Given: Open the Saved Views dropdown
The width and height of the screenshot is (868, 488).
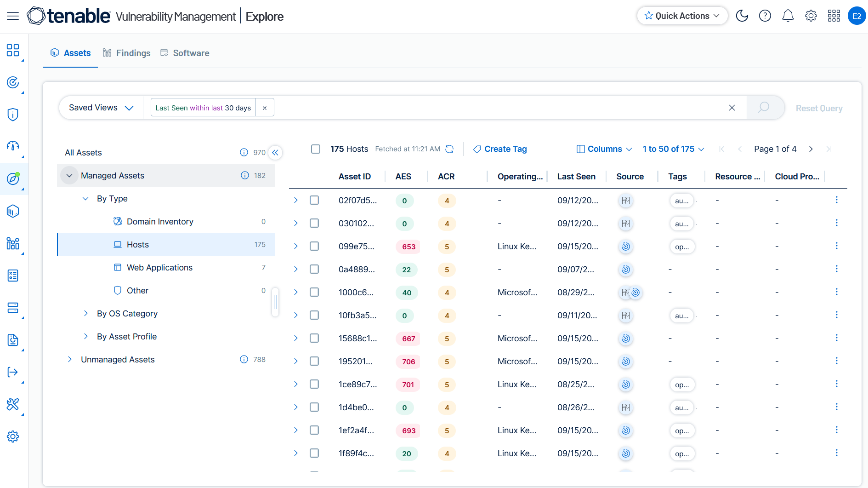Looking at the screenshot, I should pyautogui.click(x=101, y=108).
